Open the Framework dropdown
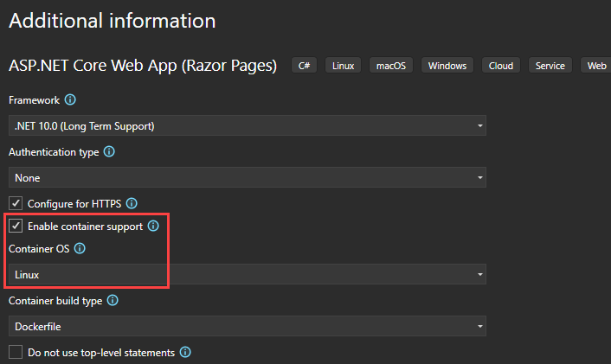The width and height of the screenshot is (611, 364). 248,125
